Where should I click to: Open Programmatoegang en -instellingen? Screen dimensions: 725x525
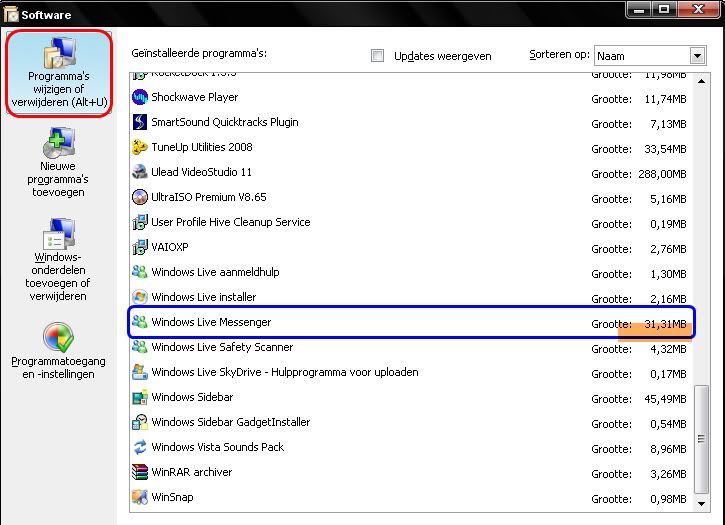pyautogui.click(x=58, y=351)
